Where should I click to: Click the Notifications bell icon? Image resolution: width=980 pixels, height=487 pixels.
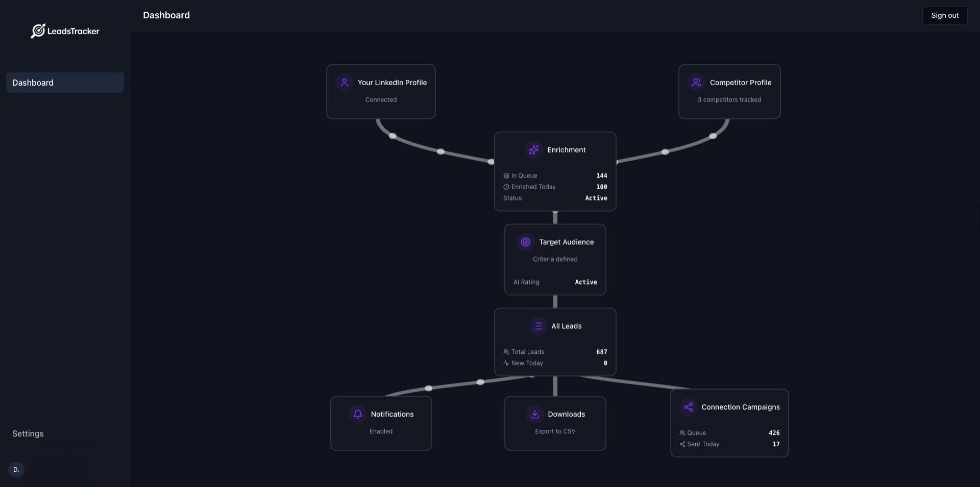click(x=357, y=414)
